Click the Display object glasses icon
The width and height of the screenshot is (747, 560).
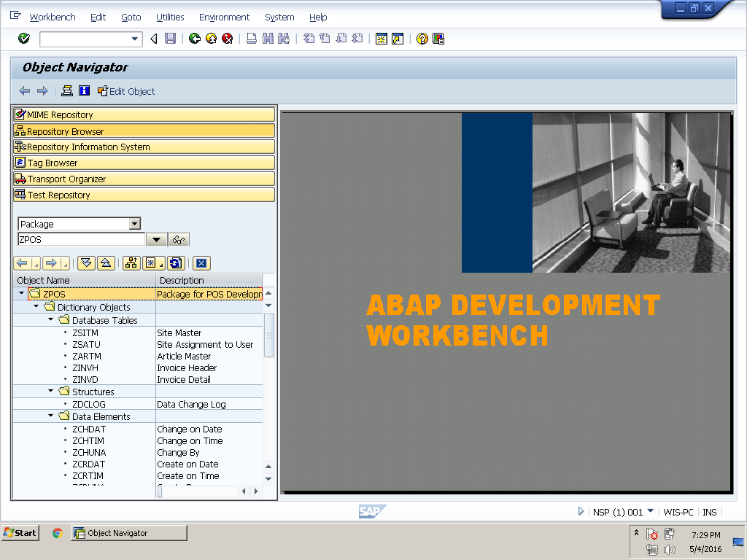[x=179, y=240]
